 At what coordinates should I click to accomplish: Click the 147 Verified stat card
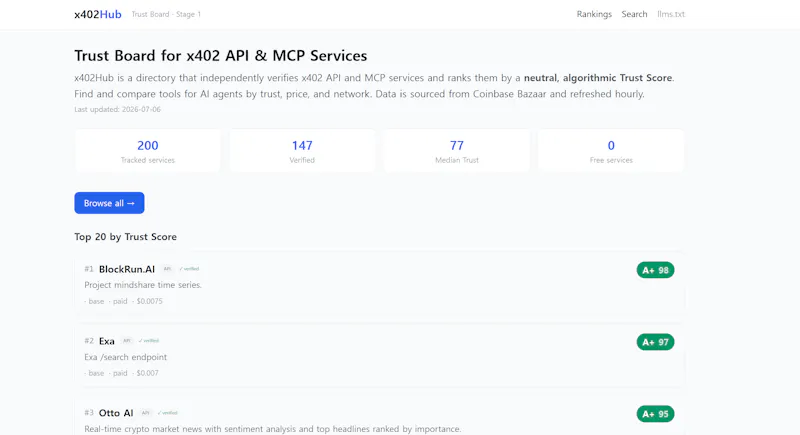tap(302, 151)
